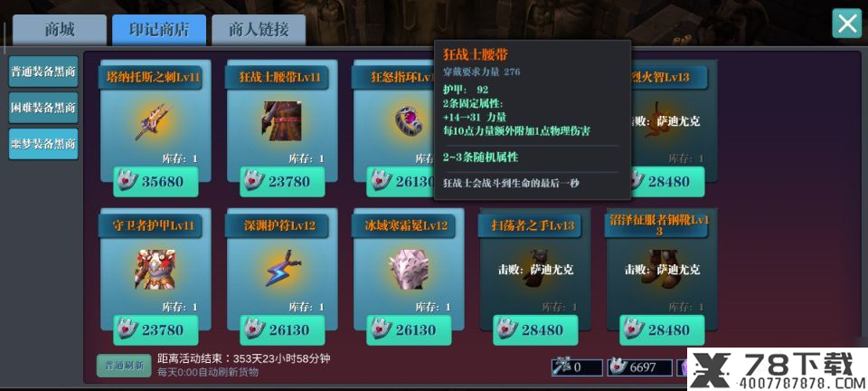Choose the 困难装备黑商 category
868x391 pixels.
click(x=43, y=108)
